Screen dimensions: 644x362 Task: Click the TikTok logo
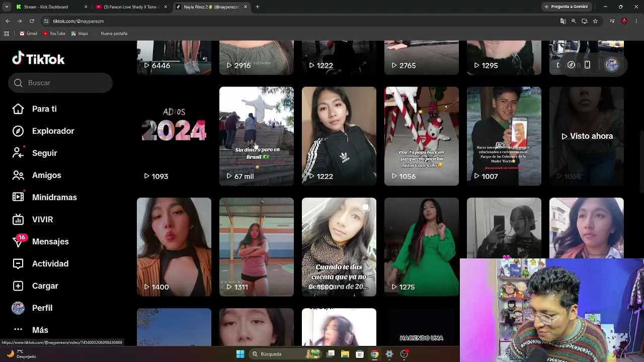coord(38,59)
